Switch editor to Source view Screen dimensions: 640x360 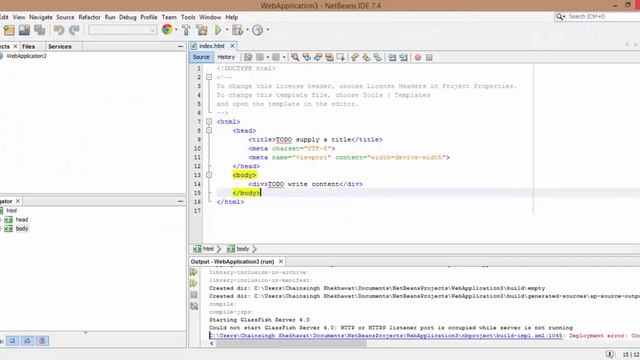click(x=201, y=57)
